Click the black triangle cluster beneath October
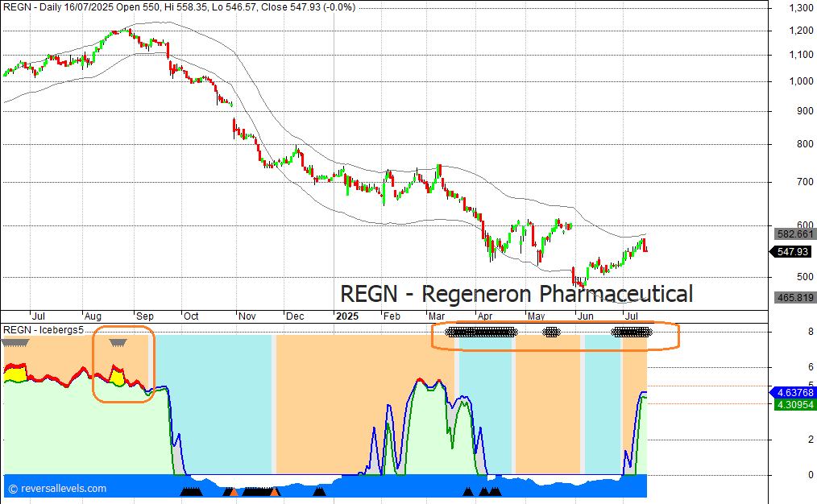Image resolution: width=817 pixels, height=504 pixels. [191, 491]
